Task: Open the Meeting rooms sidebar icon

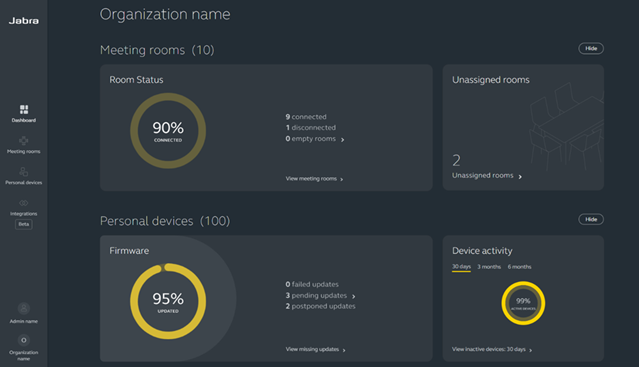Action: [x=24, y=141]
